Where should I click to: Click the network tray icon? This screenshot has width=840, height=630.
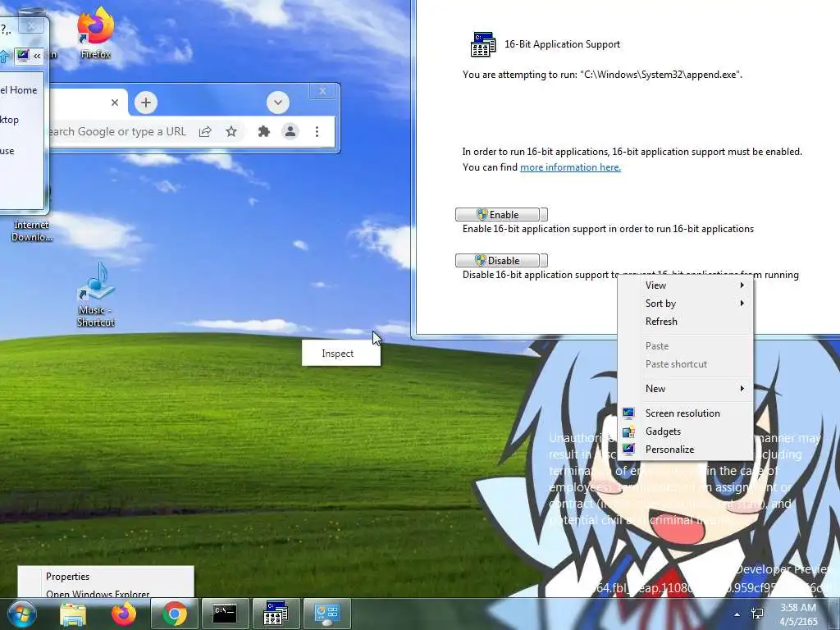[x=757, y=614]
